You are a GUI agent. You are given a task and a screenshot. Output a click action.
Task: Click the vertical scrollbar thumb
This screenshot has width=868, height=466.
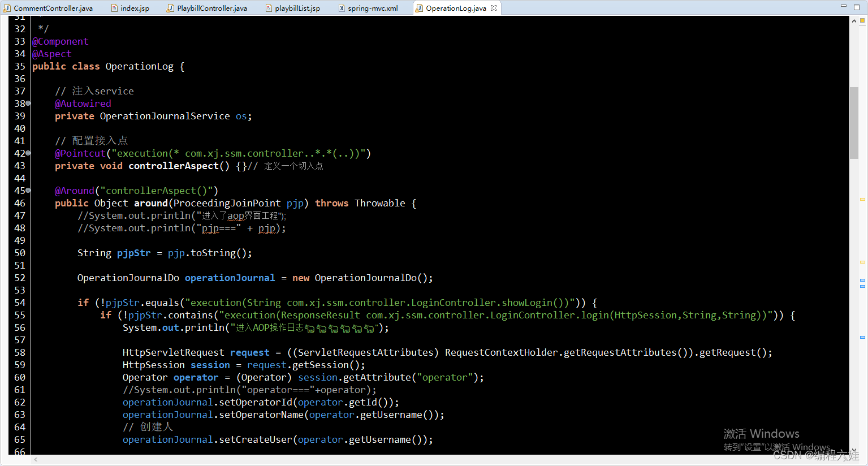(x=854, y=123)
